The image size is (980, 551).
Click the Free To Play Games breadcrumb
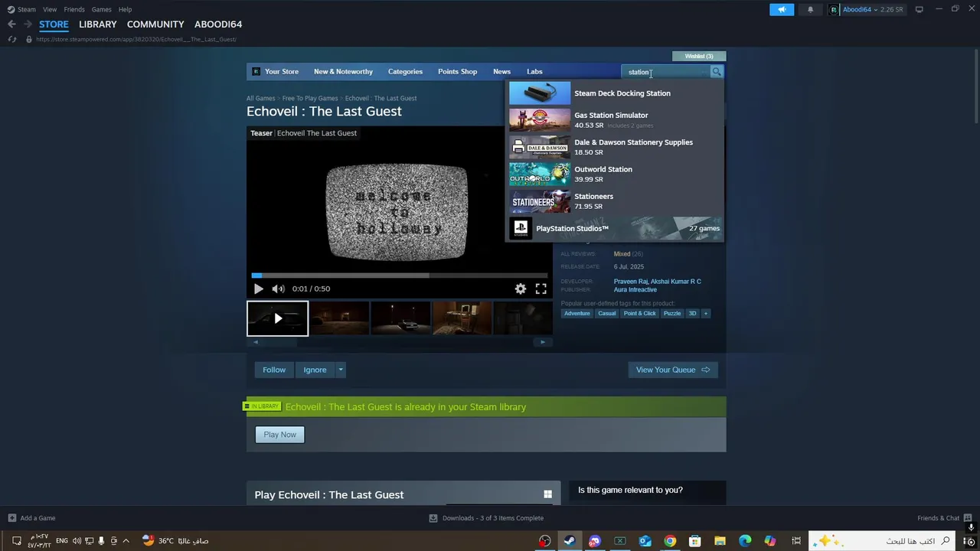[310, 98]
